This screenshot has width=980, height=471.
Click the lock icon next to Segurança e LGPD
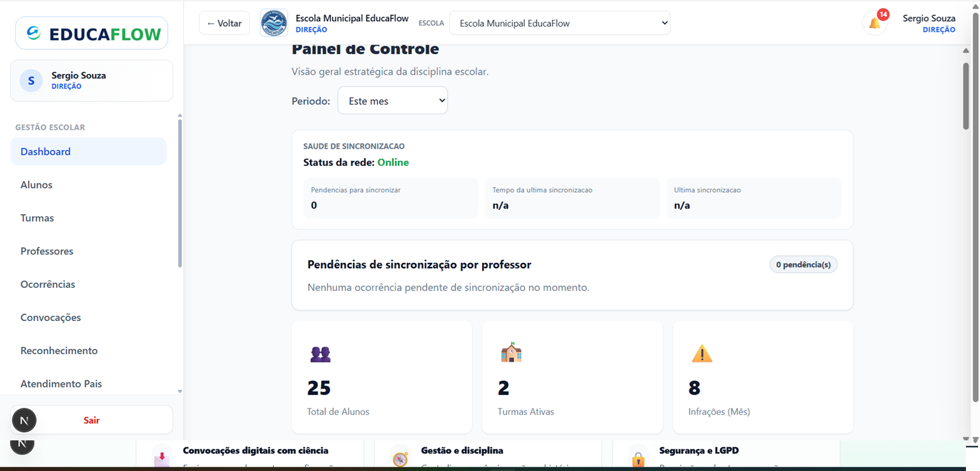(x=638, y=458)
